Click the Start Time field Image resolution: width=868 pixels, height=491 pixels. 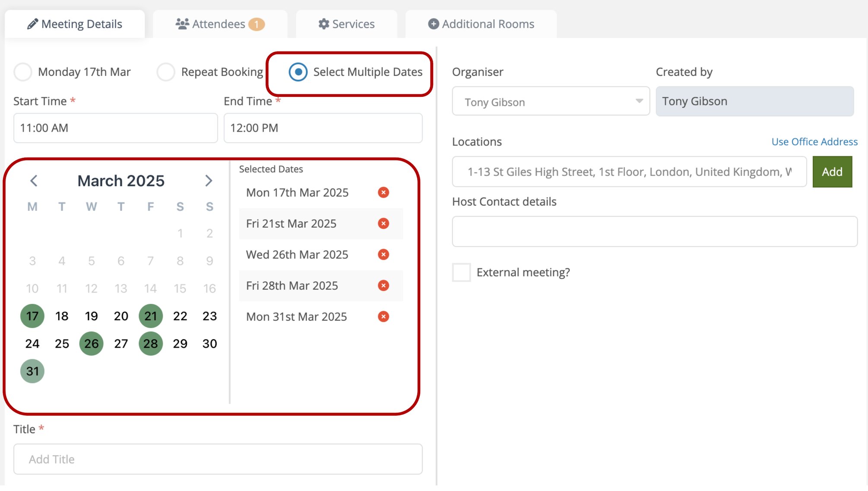coord(115,128)
